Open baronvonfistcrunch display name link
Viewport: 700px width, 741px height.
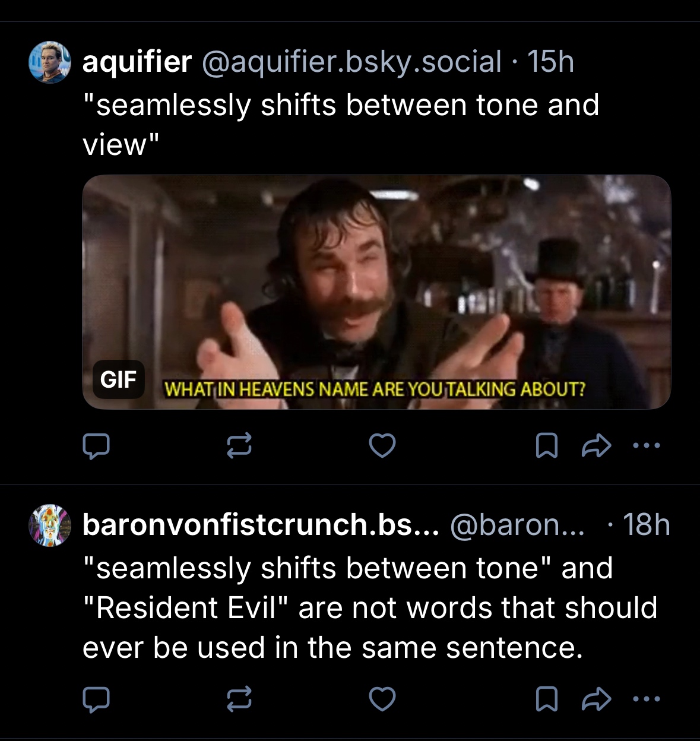[x=260, y=525]
